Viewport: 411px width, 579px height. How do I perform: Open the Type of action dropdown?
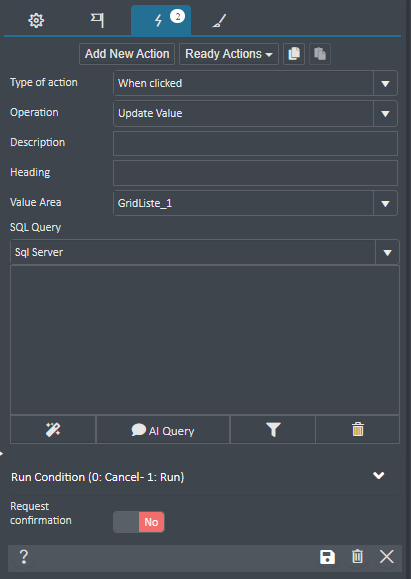[x=255, y=83]
